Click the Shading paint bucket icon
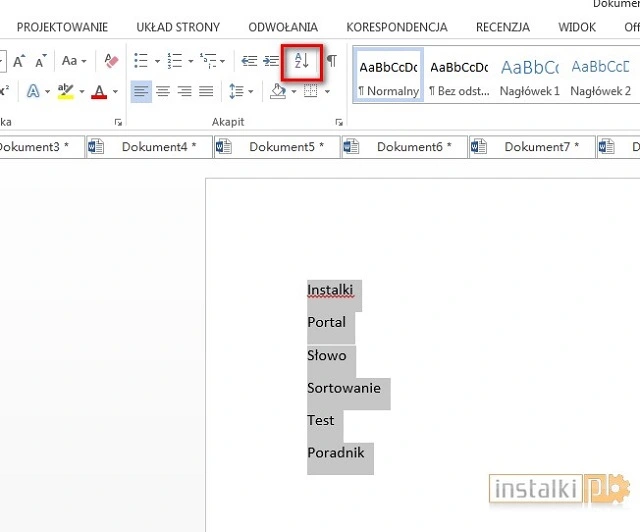Viewport: 640px width, 532px height. pos(278,91)
